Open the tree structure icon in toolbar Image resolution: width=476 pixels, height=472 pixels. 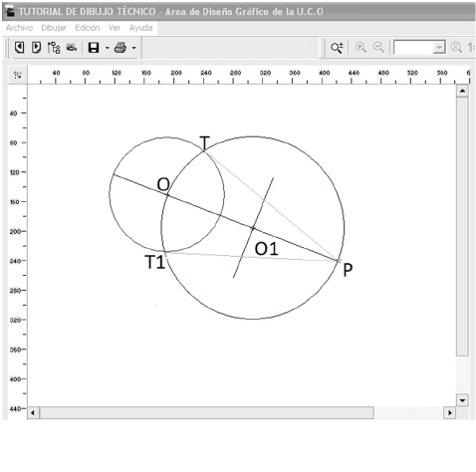tap(54, 48)
